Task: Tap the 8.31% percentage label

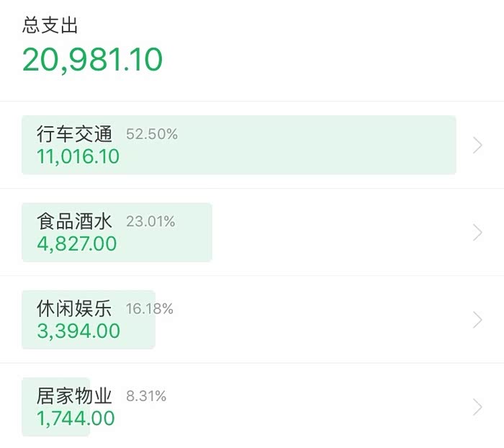Action: (x=146, y=396)
